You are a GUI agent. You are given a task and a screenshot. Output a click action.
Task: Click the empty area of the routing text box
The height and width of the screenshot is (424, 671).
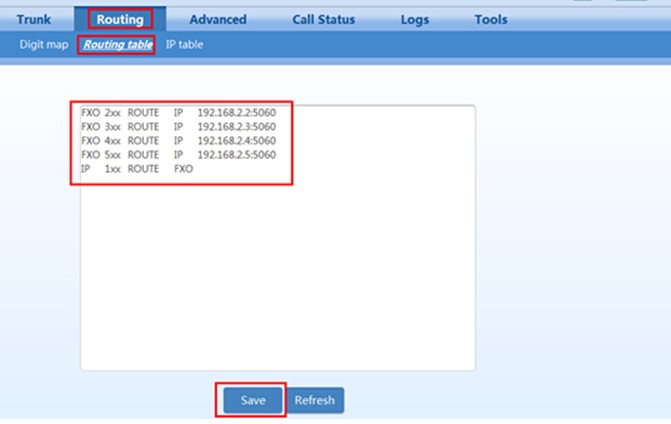pyautogui.click(x=277, y=280)
